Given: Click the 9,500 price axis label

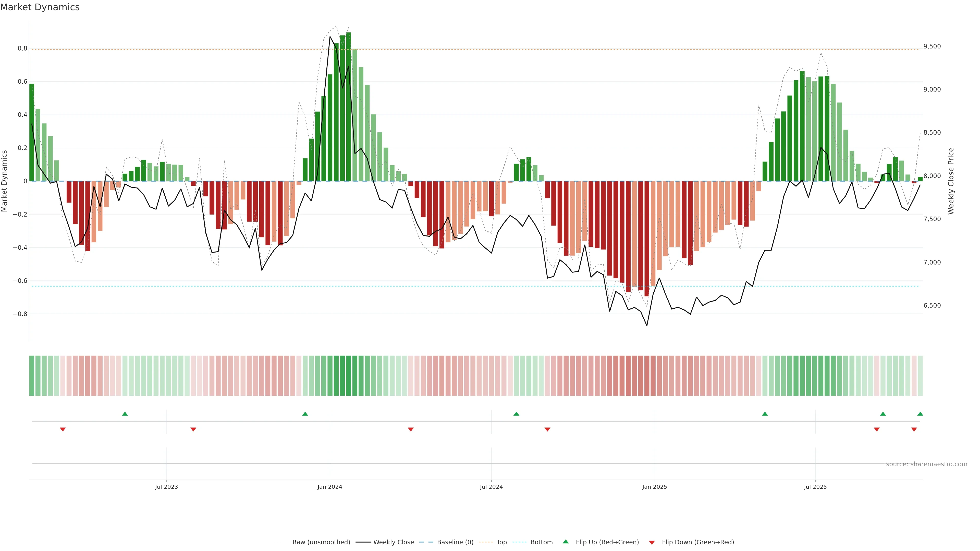Looking at the screenshot, I should click(x=932, y=46).
